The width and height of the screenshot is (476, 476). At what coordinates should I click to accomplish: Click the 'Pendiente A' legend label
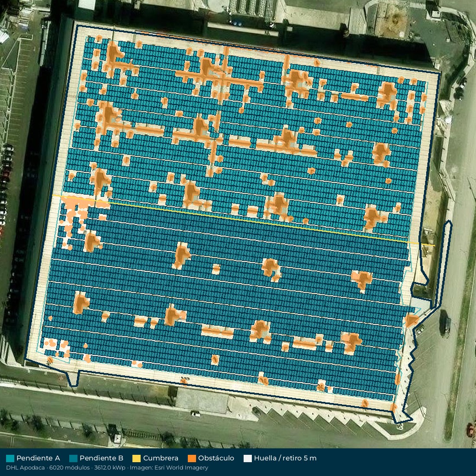point(38,458)
